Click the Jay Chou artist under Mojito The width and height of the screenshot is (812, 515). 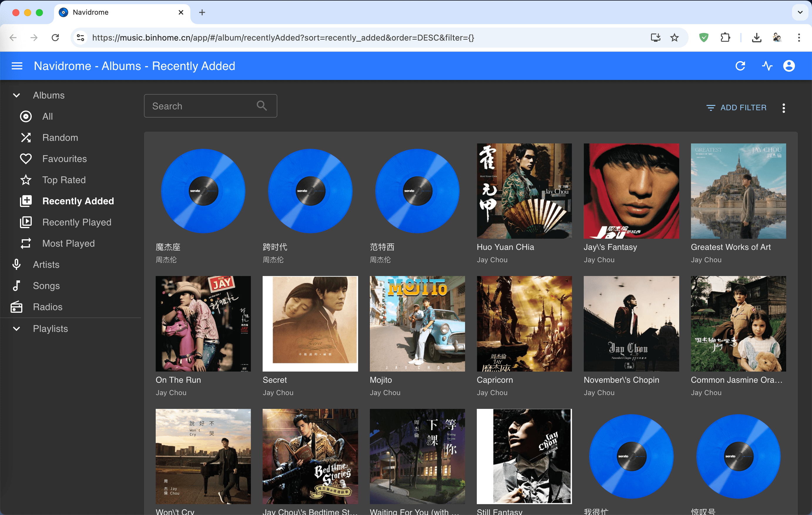tap(385, 392)
